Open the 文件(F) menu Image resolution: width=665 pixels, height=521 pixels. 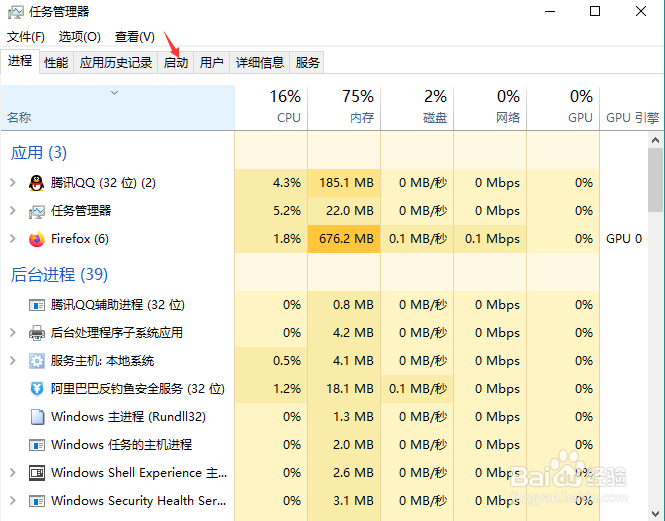(26, 37)
